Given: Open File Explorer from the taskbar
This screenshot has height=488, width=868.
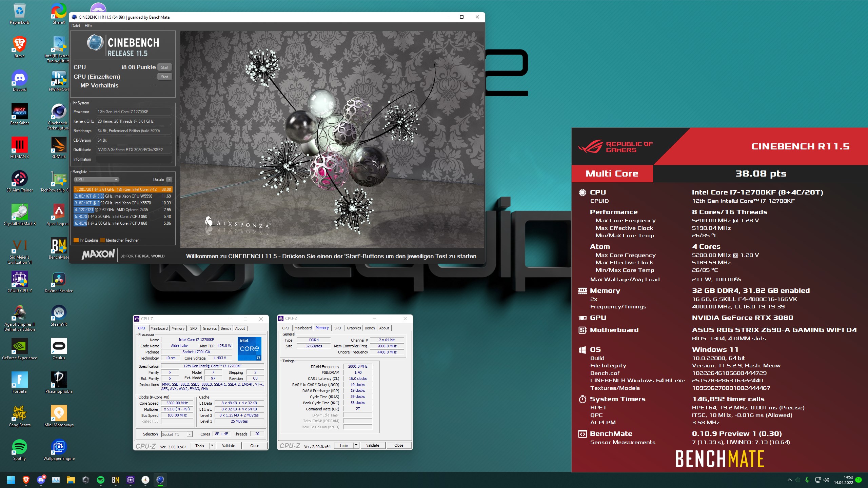Looking at the screenshot, I should click(x=71, y=480).
